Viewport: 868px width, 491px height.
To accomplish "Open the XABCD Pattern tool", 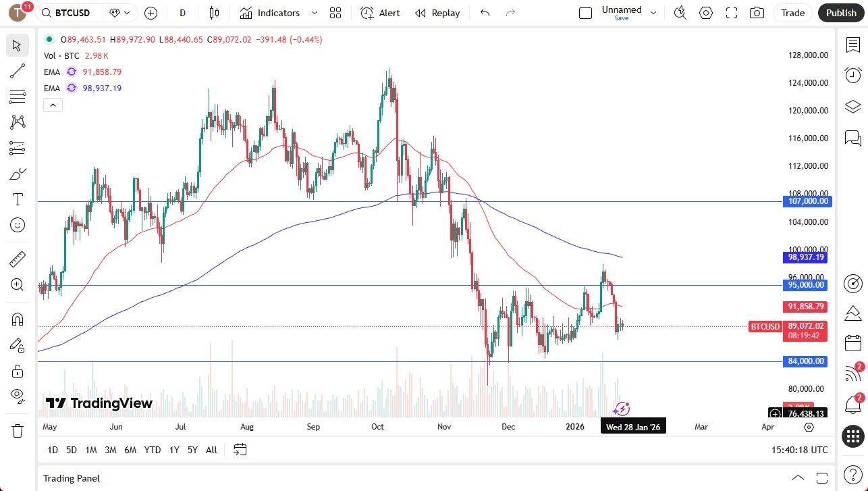I will tap(18, 122).
